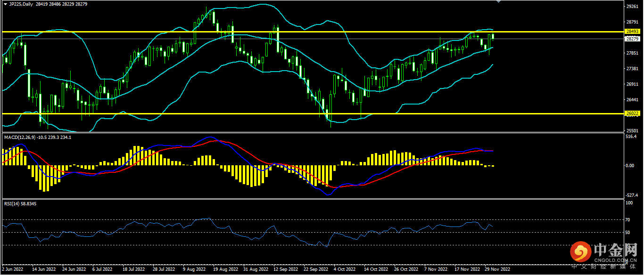Click the 27851 value on price axis
The height and width of the screenshot is (275, 644).
[632, 53]
